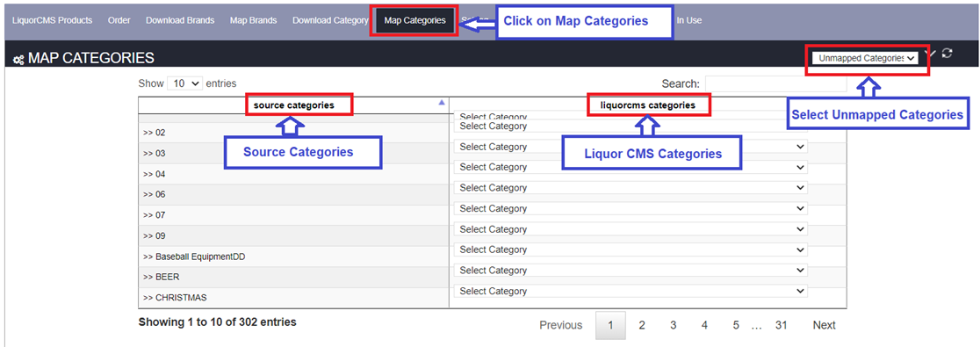This screenshot has height=347, width=980.
Task: Focus the Search input field
Action: 775,83
